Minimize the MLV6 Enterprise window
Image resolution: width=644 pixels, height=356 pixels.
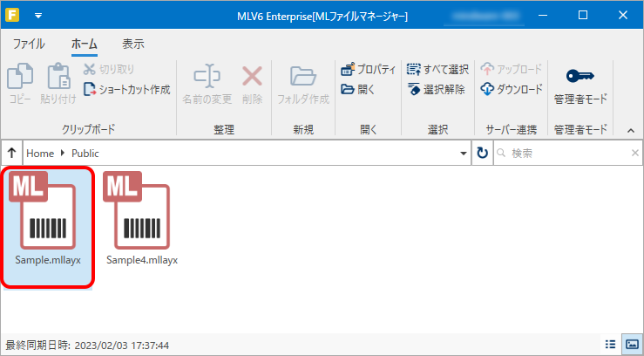click(543, 15)
